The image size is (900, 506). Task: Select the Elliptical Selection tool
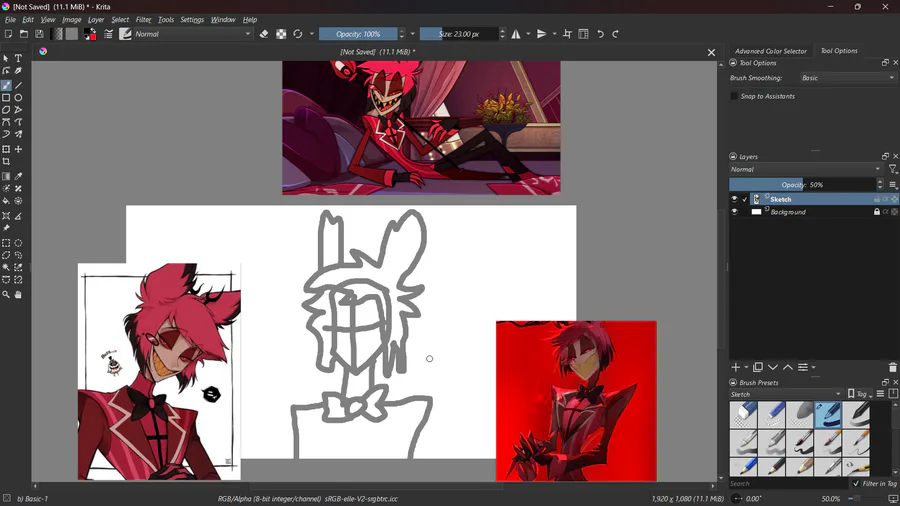(18, 243)
